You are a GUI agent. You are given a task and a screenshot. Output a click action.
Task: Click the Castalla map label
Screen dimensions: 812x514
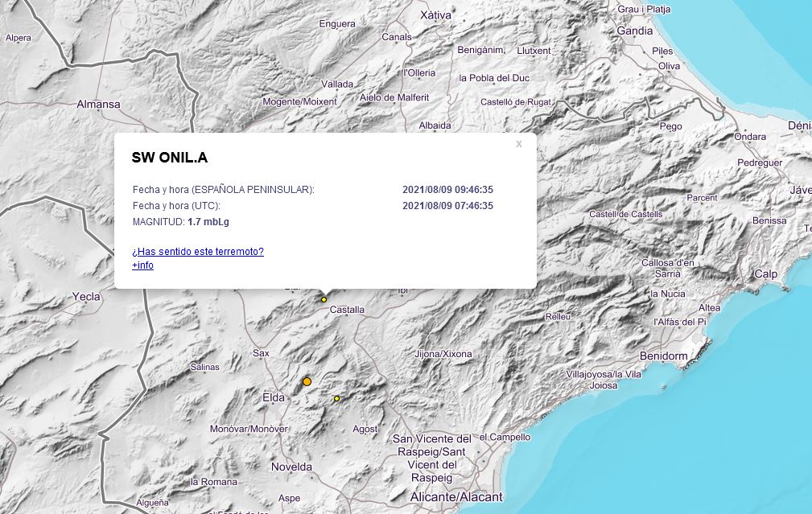[347, 310]
